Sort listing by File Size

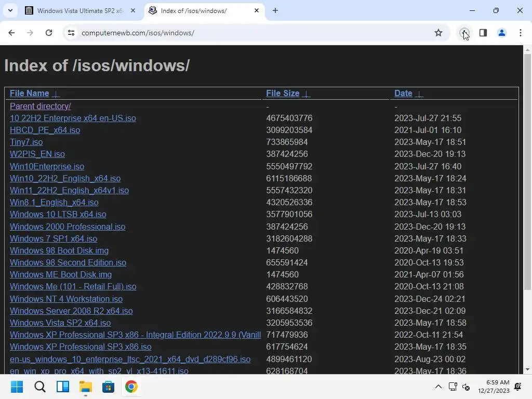[x=283, y=94]
